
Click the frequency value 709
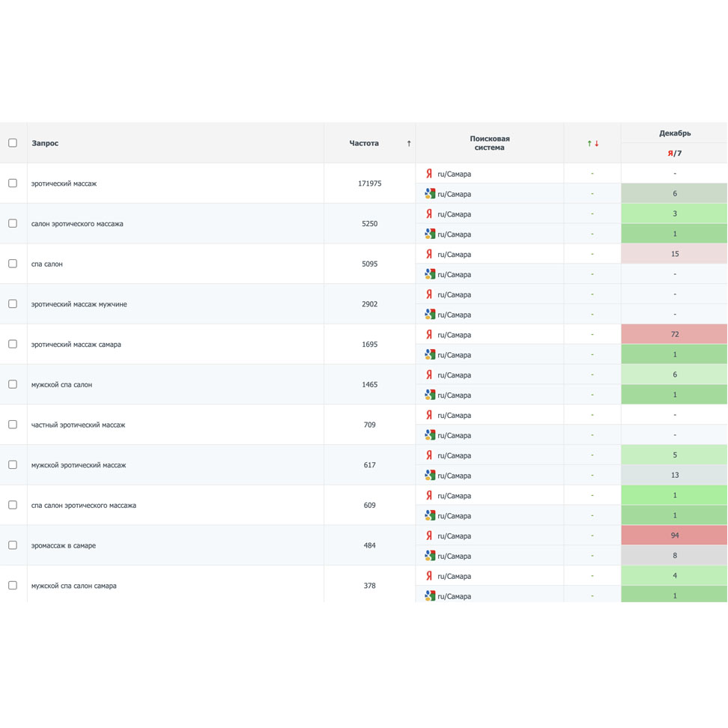(369, 425)
